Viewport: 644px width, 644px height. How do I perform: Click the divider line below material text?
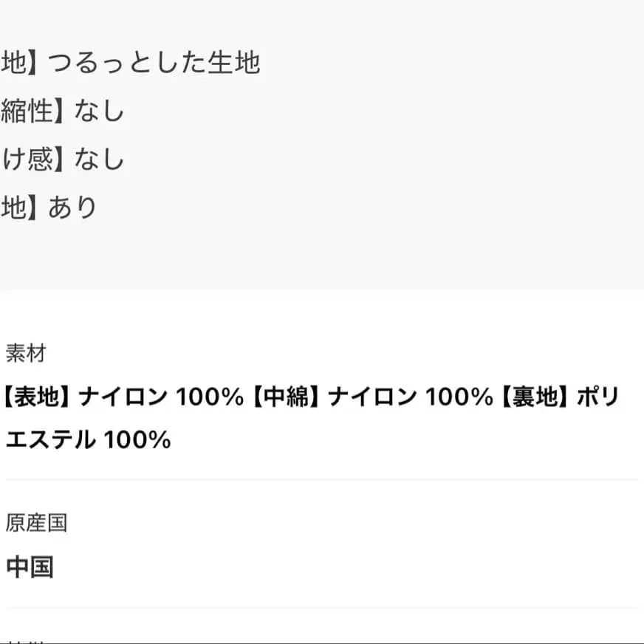coord(322,479)
